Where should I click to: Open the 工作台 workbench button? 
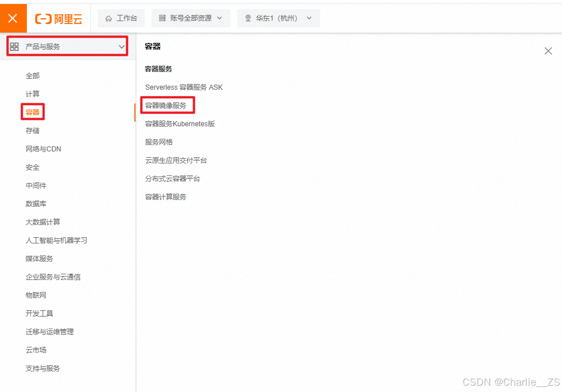pos(122,18)
